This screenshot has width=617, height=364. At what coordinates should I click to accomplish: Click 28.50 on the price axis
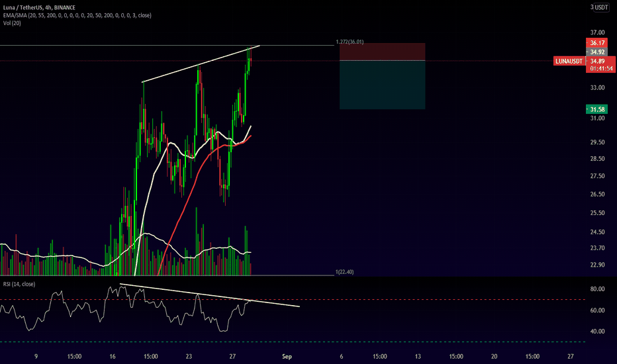coord(597,159)
